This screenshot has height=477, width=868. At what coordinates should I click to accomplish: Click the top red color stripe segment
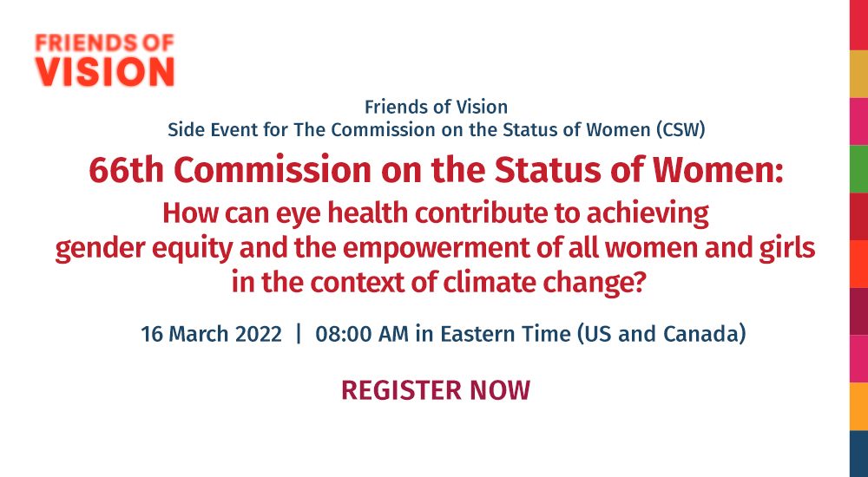(x=858, y=25)
